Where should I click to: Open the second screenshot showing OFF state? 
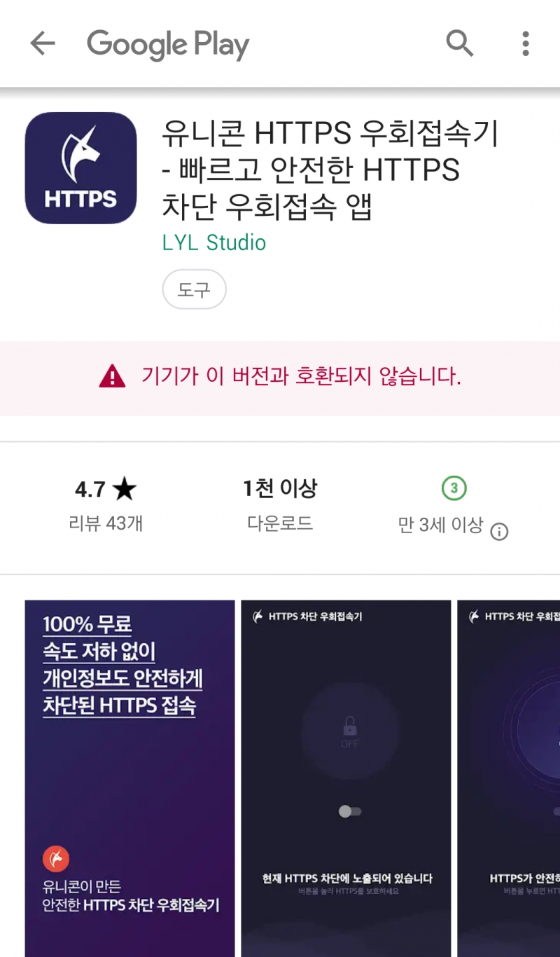pos(346,778)
